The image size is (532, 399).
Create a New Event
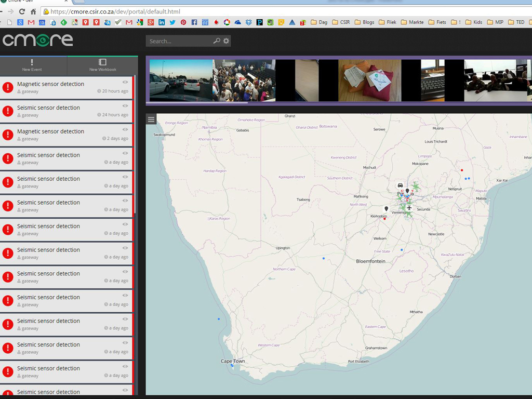32,65
